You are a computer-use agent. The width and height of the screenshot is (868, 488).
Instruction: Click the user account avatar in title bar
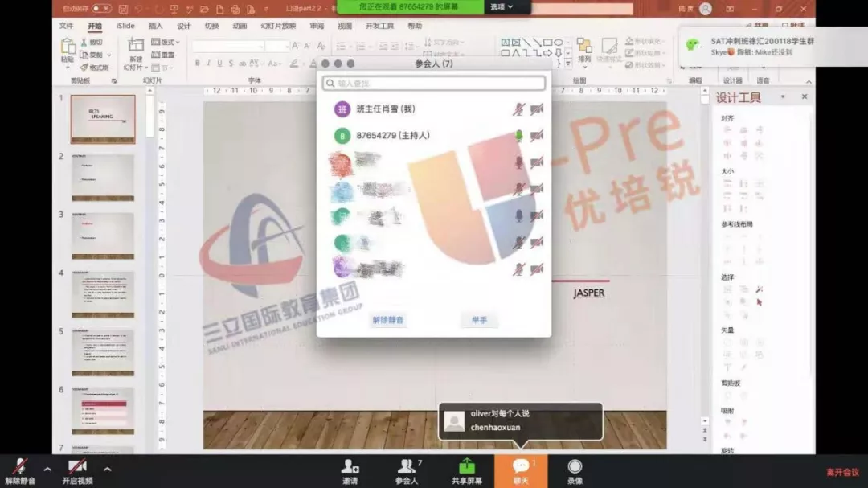(706, 9)
